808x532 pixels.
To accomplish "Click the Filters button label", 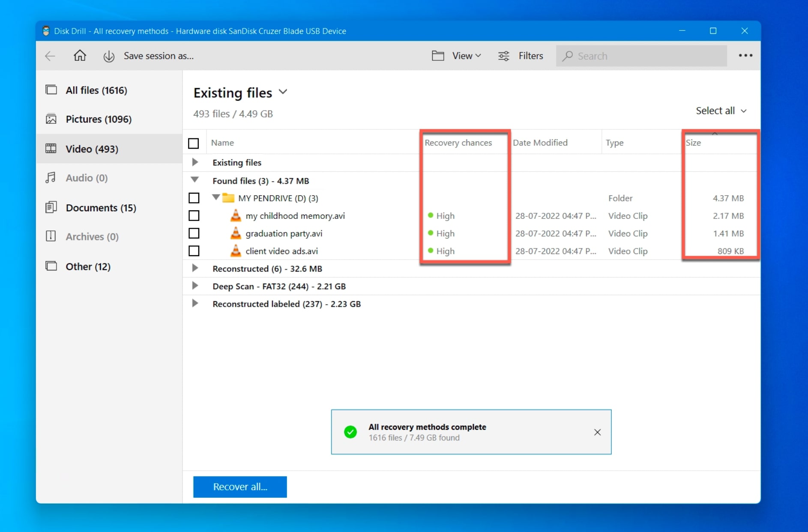I will point(530,56).
